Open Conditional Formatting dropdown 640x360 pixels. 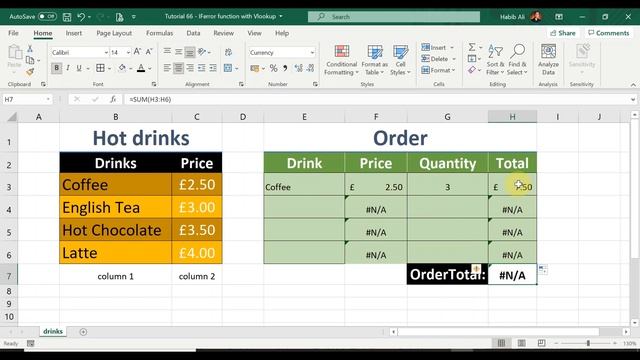(341, 60)
